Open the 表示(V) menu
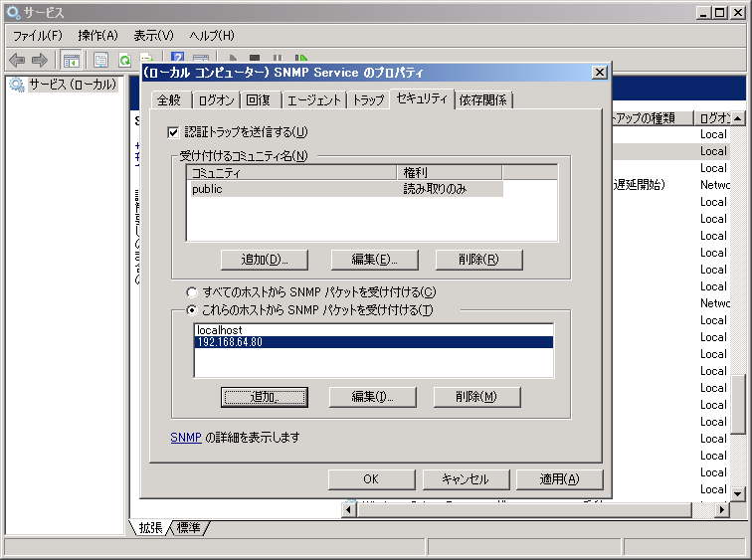This screenshot has height=560, width=752. pyautogui.click(x=153, y=36)
